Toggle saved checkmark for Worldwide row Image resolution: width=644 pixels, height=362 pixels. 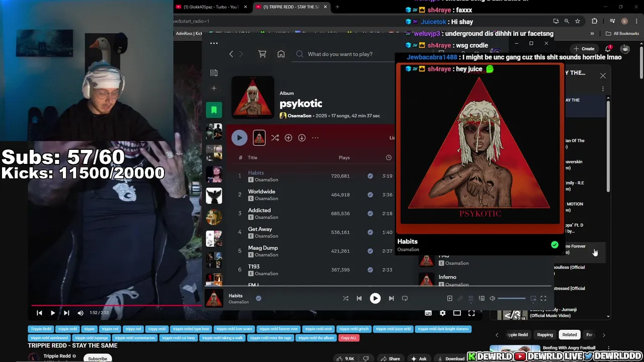370,195
